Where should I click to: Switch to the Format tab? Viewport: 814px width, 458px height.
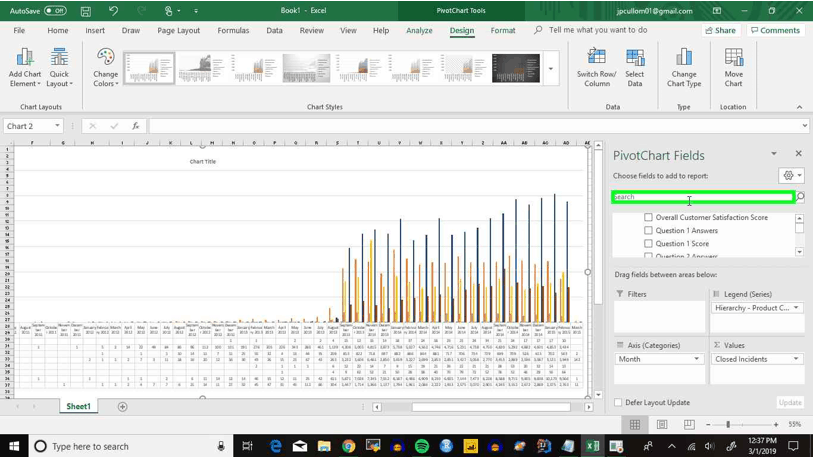click(503, 31)
